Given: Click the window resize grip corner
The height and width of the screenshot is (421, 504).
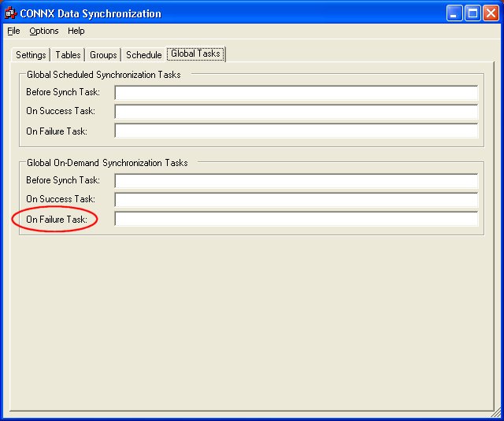Looking at the screenshot, I should [x=496, y=412].
